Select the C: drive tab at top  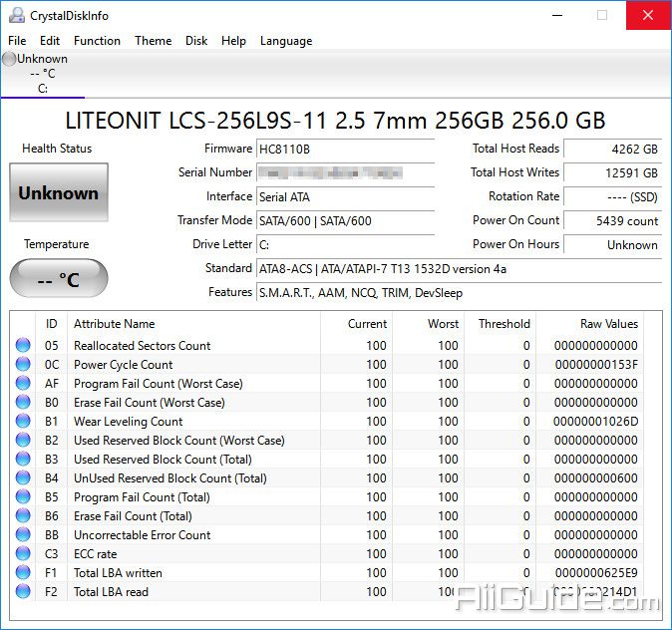(x=43, y=74)
